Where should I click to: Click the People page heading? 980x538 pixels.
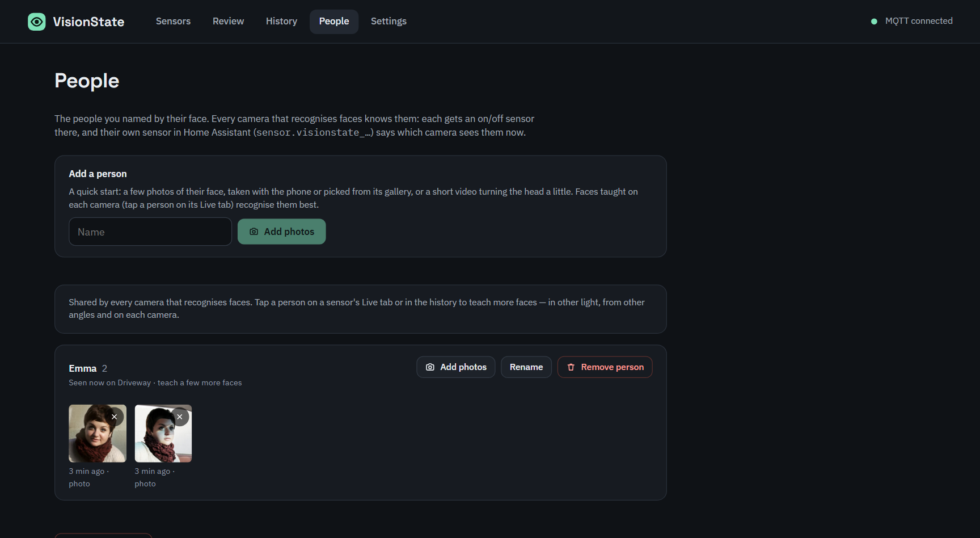pos(87,81)
